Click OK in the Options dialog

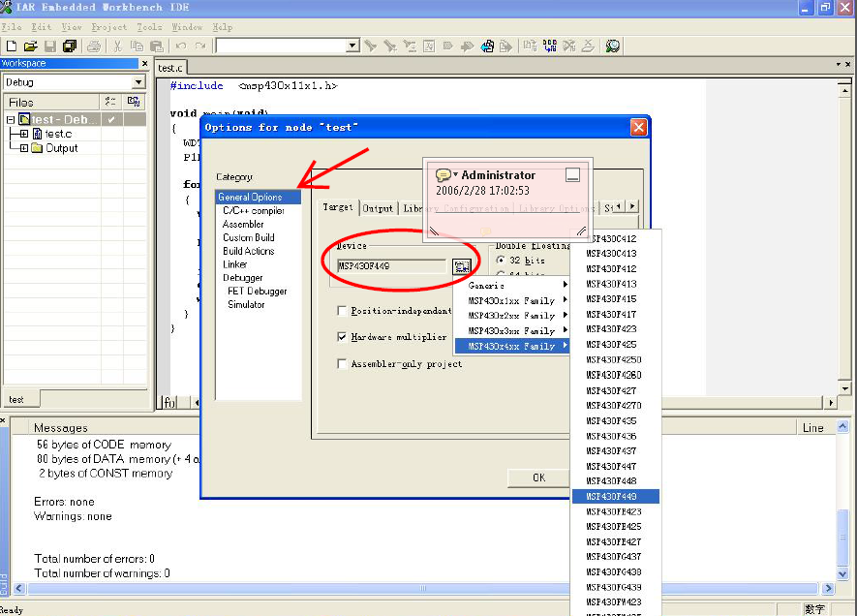click(539, 477)
